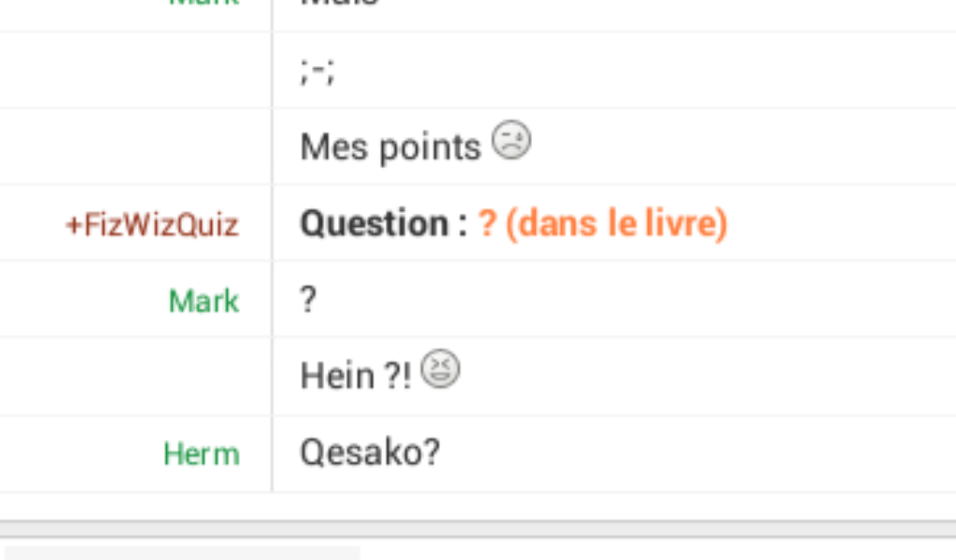Screen dimensions: 956x560
Task: Click the empty name cell beside "Hein ?!"
Action: (135, 376)
